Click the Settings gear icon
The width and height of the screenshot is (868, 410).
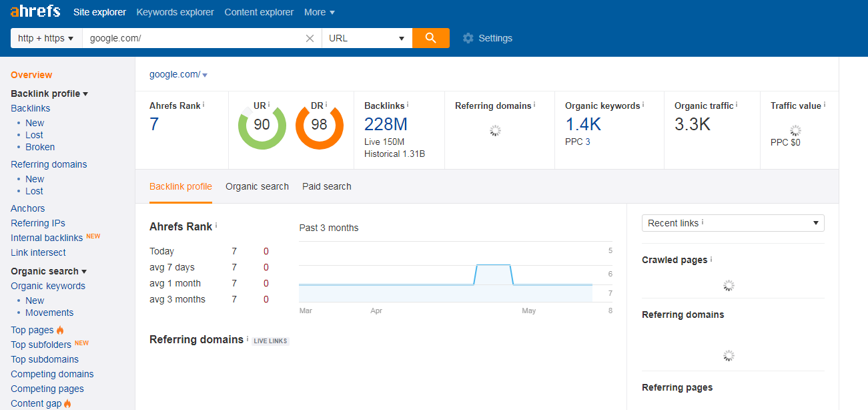468,38
